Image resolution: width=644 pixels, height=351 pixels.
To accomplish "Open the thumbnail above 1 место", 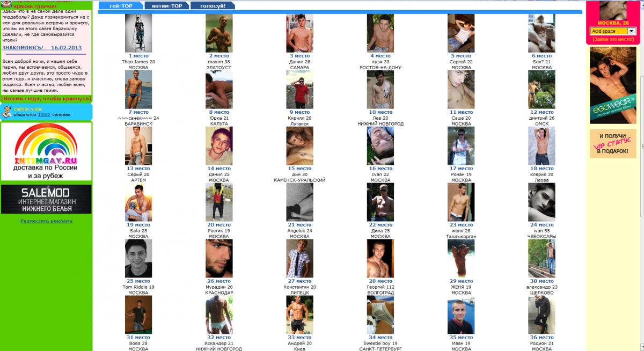I will (x=138, y=33).
